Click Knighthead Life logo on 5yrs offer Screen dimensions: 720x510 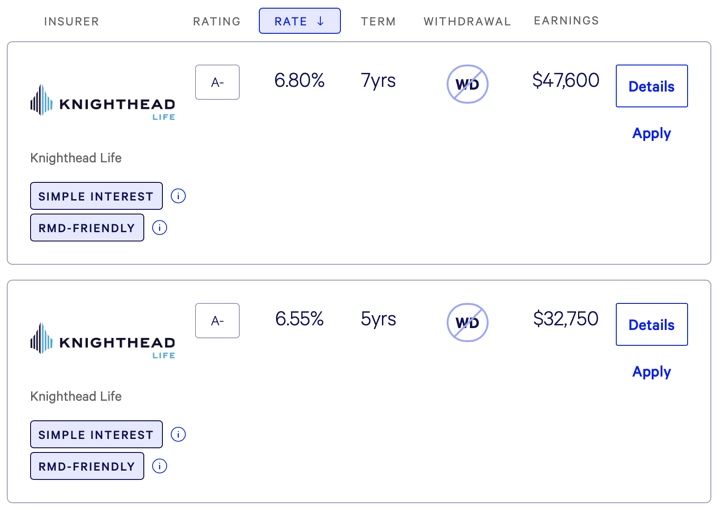tap(103, 340)
